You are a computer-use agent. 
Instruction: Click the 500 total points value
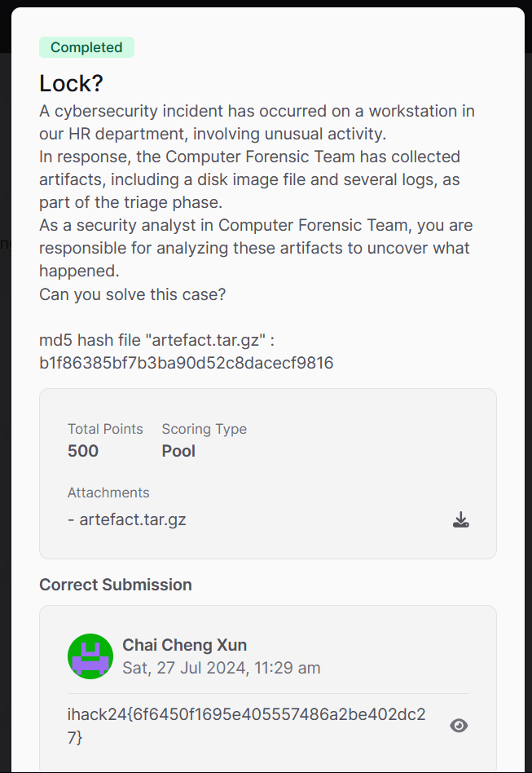(83, 451)
